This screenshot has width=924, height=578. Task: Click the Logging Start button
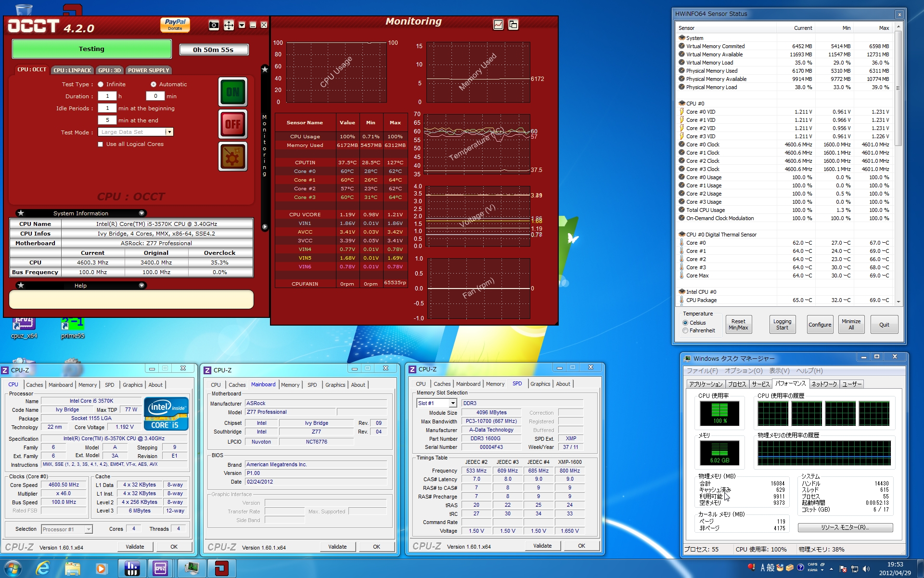(782, 324)
